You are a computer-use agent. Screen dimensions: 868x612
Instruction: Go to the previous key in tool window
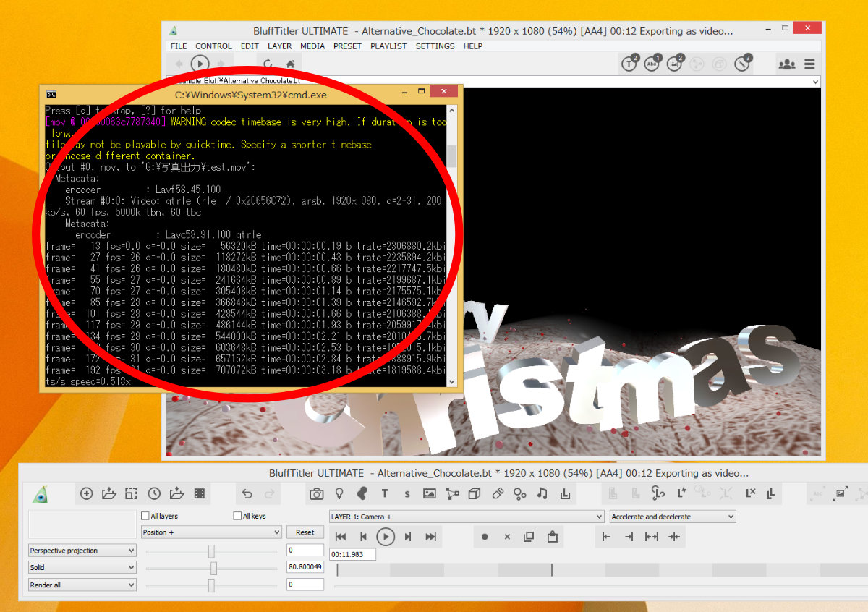pos(363,537)
